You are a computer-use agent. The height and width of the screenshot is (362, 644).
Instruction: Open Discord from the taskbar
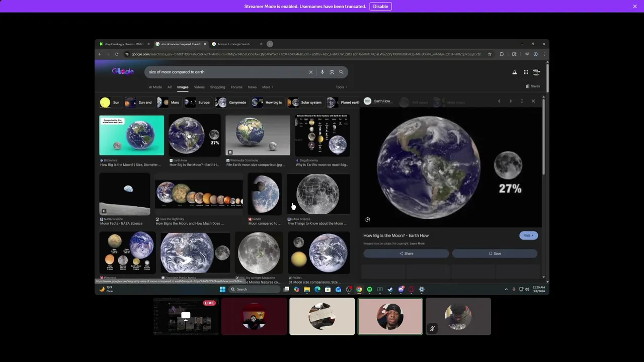[x=401, y=289]
